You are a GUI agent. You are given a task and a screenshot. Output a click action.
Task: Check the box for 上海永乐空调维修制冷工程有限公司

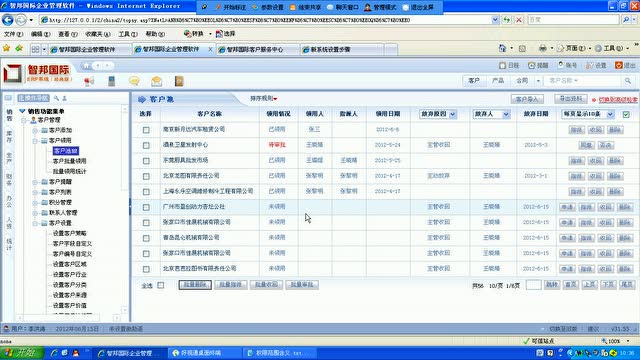146,192
